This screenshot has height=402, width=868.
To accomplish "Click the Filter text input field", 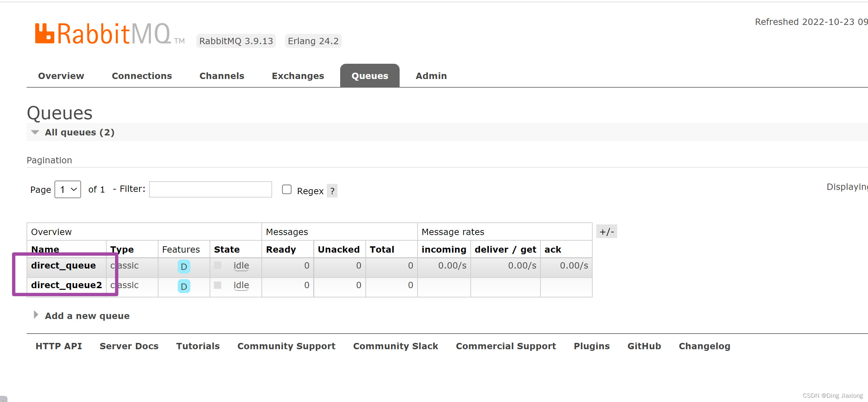I will 210,189.
